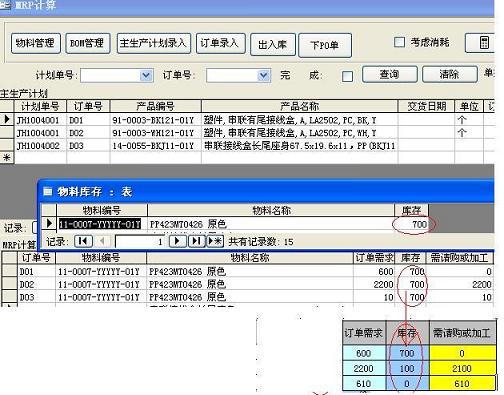Expand the 订单号 dropdown
Image resolution: width=504 pixels, height=395 pixels.
(264, 75)
